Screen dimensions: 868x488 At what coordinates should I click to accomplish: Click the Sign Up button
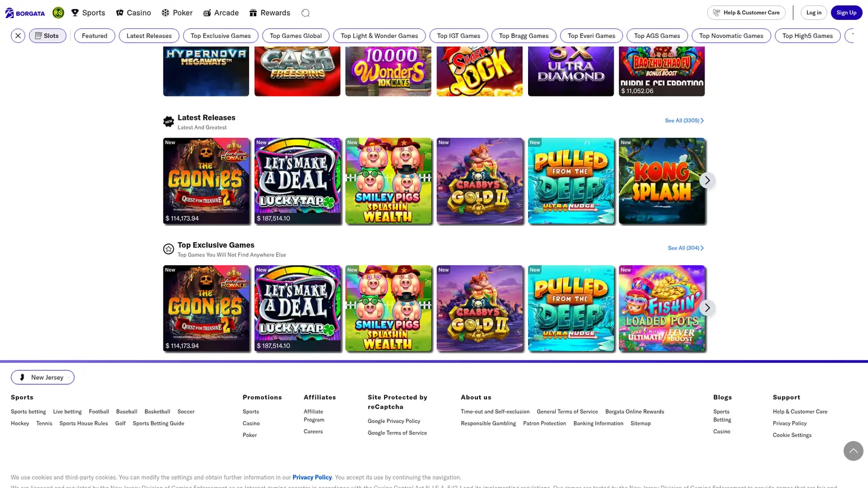tap(846, 13)
